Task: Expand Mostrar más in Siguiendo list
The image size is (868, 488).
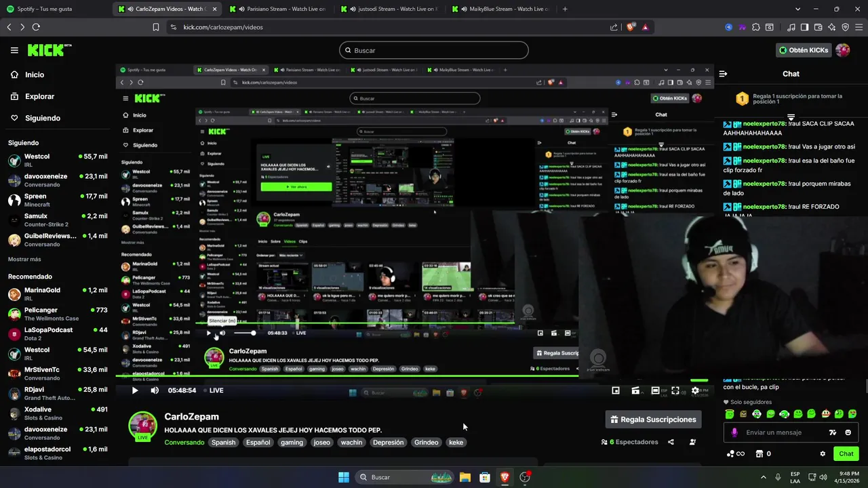Action: click(x=24, y=259)
